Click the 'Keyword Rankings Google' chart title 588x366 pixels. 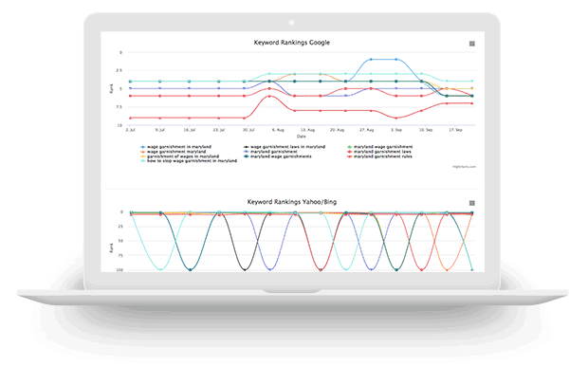(x=292, y=43)
